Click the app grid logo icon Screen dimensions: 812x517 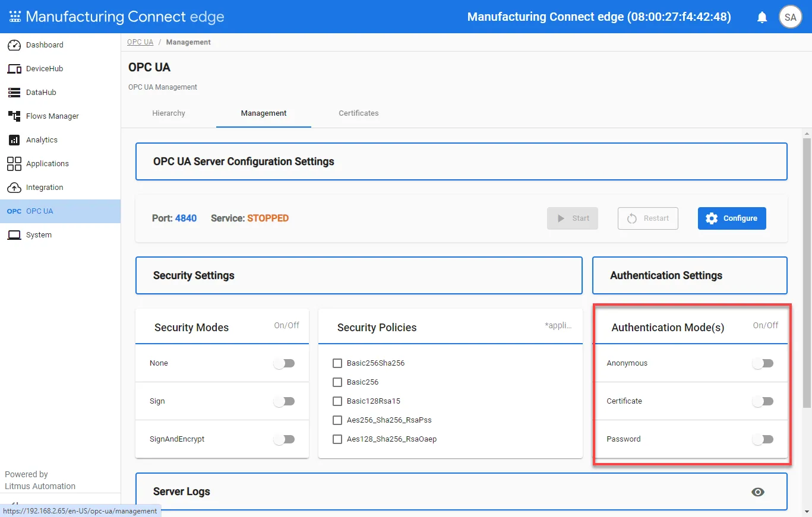pos(15,17)
